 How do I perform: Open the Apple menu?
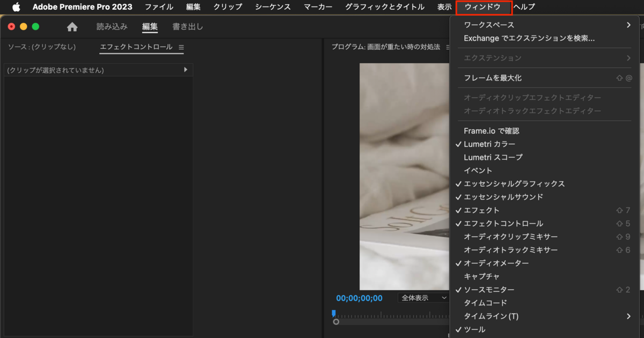pos(16,7)
